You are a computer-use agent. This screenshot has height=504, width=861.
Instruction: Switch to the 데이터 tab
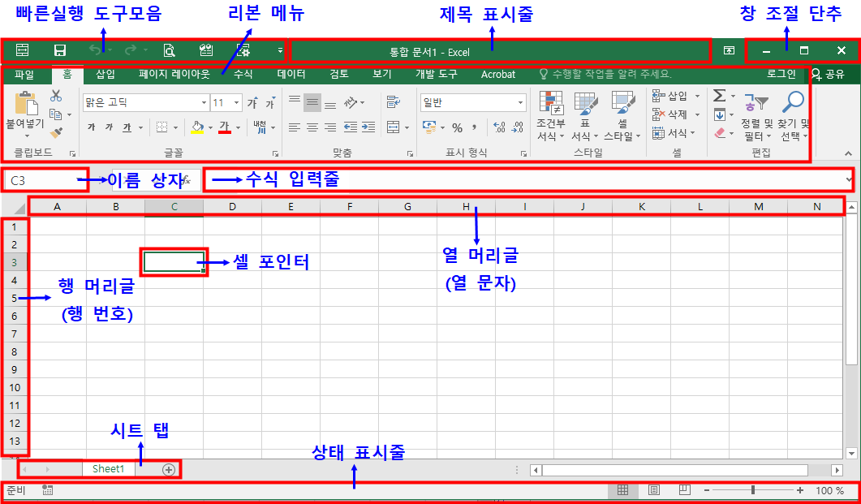click(291, 75)
